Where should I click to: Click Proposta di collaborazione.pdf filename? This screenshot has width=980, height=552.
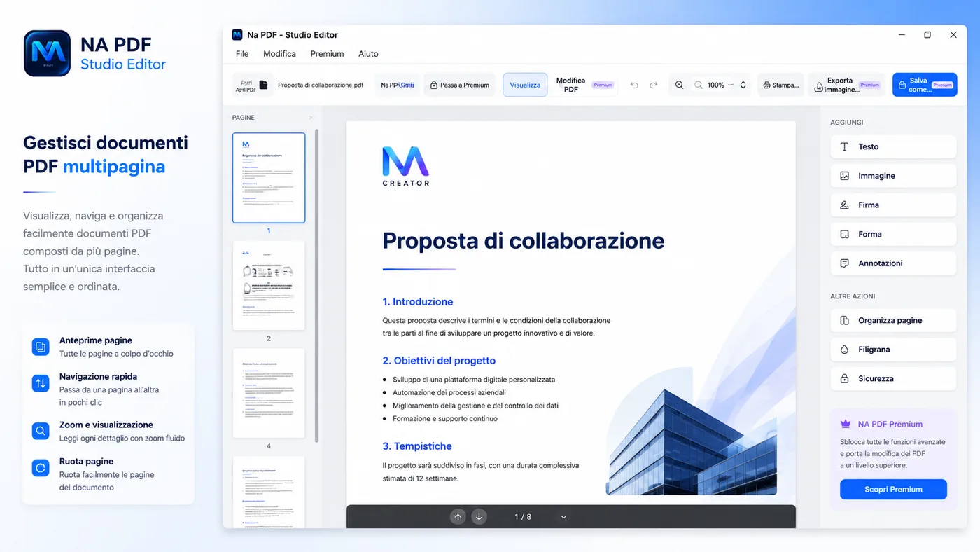(x=321, y=85)
